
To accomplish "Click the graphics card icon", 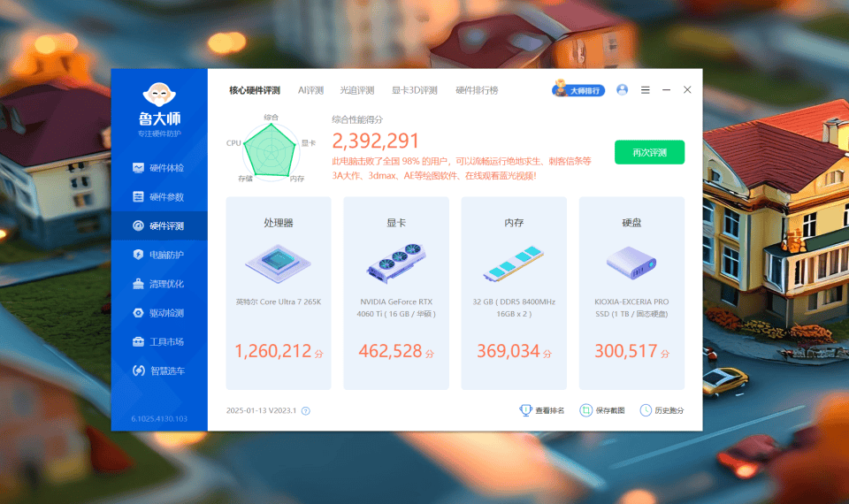I will click(396, 263).
